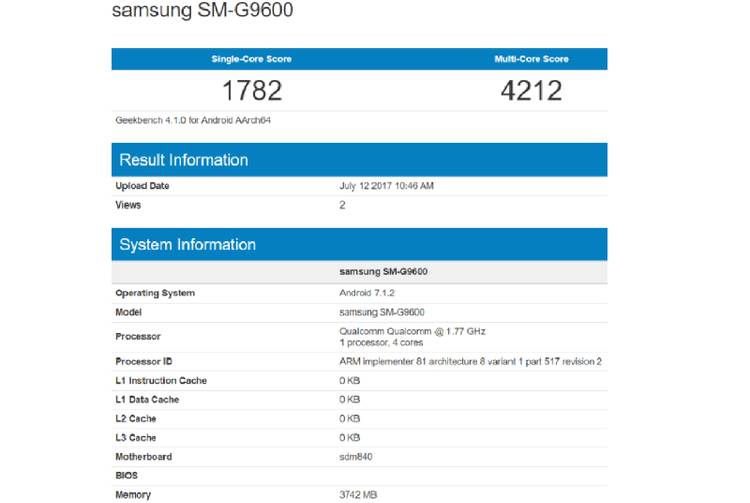Click the samsung SM-G9600 page title
750x503 pixels.
coord(203,12)
